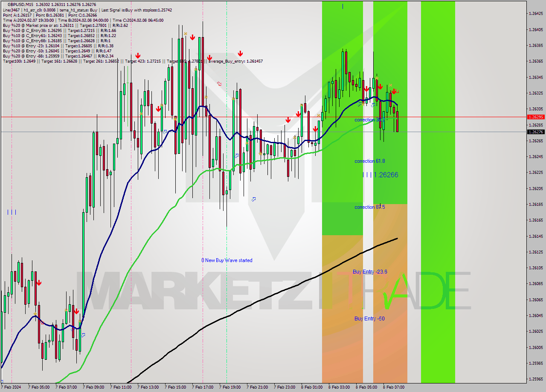Click the '8 Feb 01:00' time label
546x392 pixels.
[x=312, y=387]
